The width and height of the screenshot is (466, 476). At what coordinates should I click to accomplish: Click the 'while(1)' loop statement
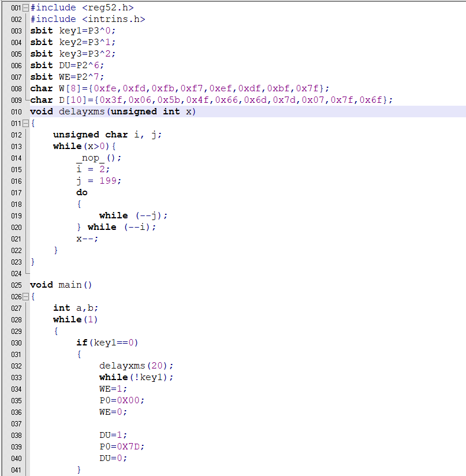(x=75, y=319)
